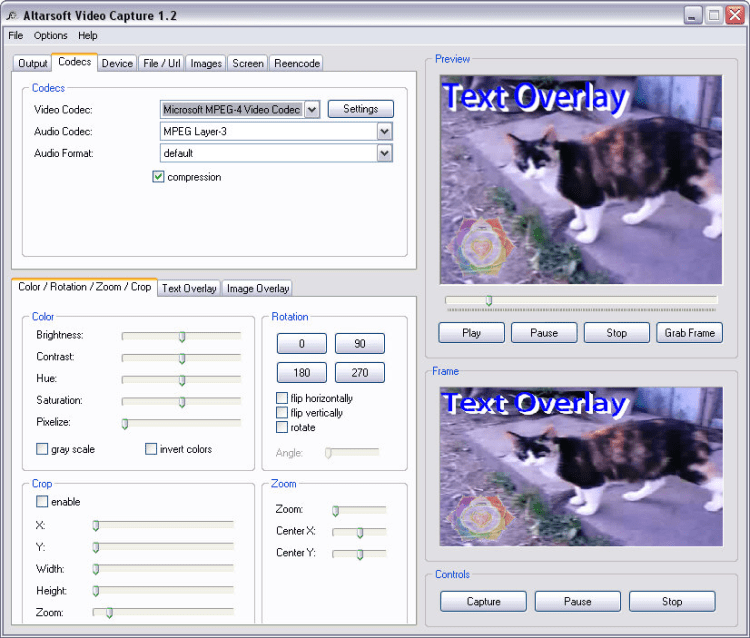Turn on invert colors
Image resolution: width=750 pixels, height=638 pixels.
coord(151,449)
